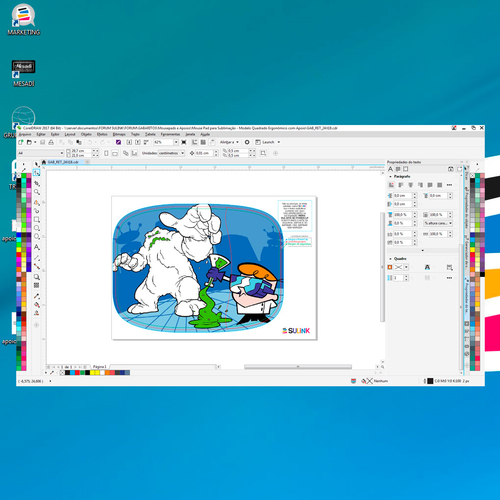Click the Launch button in toolbar
Viewport: 500px width, 500px height.
point(267,142)
